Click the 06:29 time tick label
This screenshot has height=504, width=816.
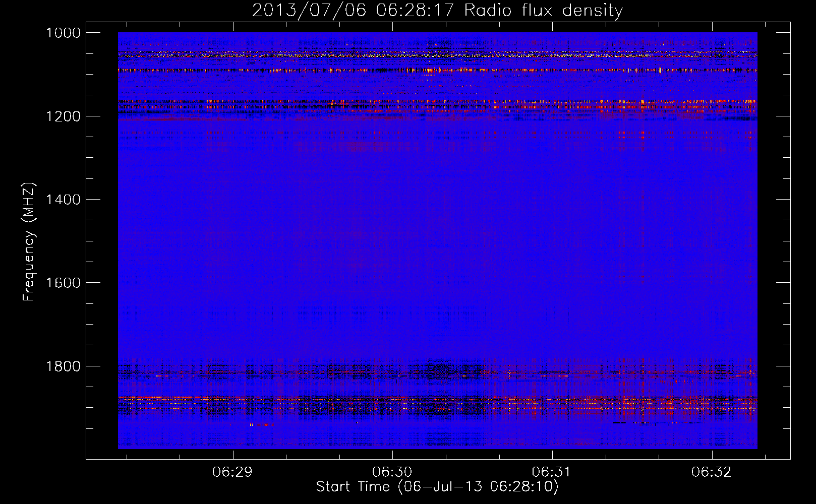232,472
